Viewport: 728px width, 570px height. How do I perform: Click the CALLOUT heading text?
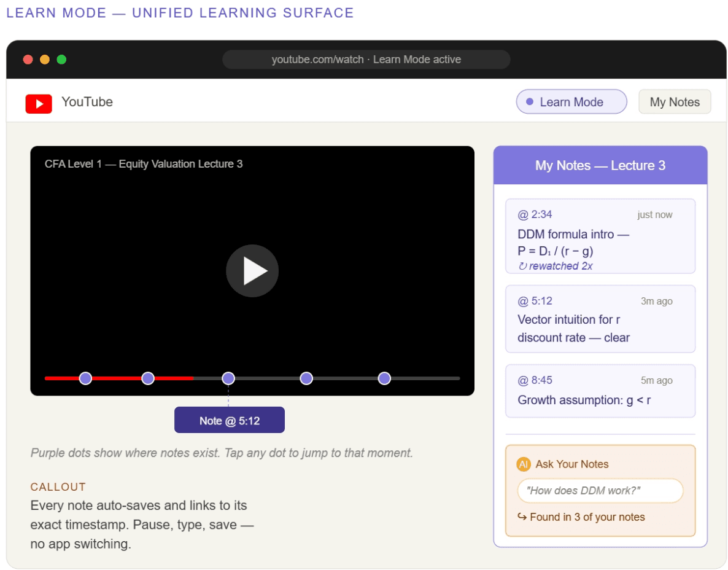tap(58, 487)
